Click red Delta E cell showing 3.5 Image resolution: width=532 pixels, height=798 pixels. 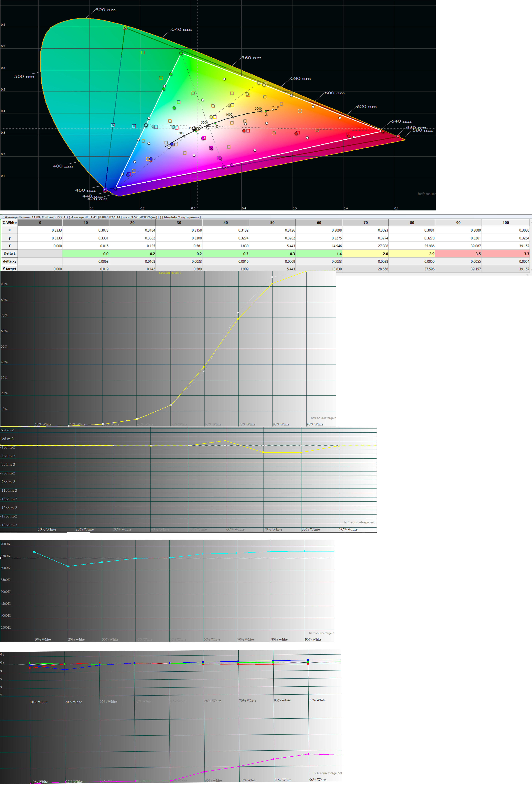click(x=458, y=253)
